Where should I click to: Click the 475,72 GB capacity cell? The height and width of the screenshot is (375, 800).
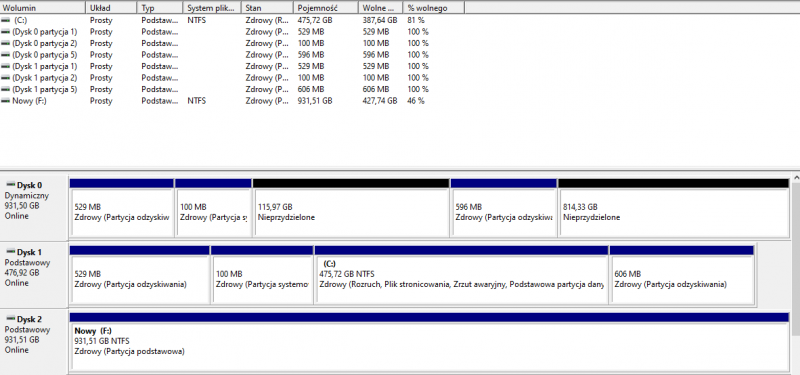pos(314,20)
